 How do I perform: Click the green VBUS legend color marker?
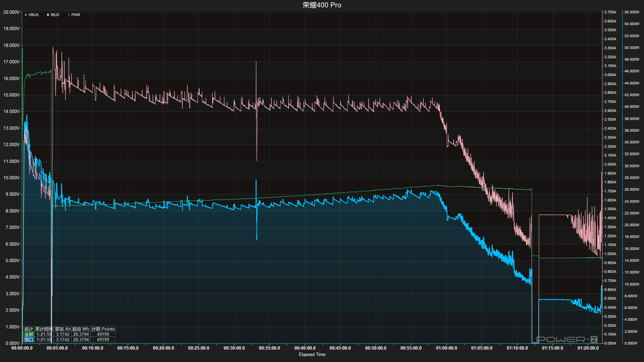(26, 15)
